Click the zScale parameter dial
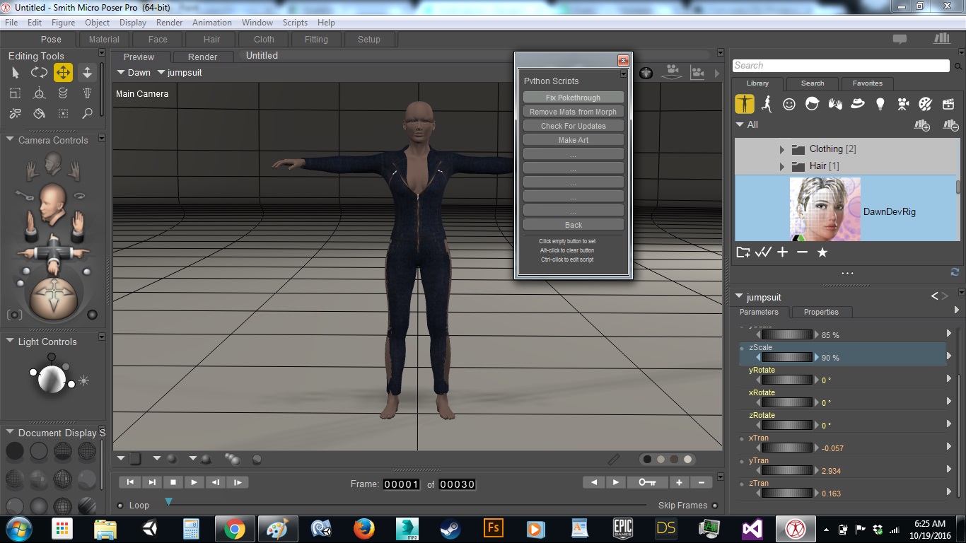This screenshot has height=560, width=966. (787, 358)
